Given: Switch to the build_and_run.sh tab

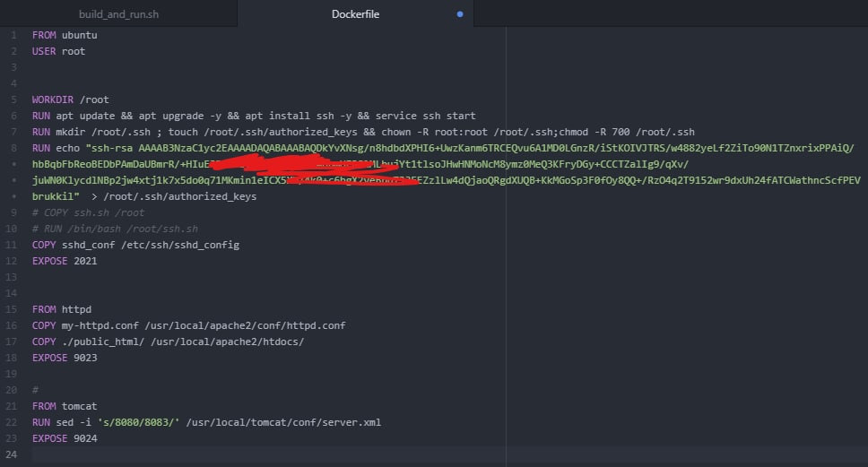Looking at the screenshot, I should (x=118, y=13).
